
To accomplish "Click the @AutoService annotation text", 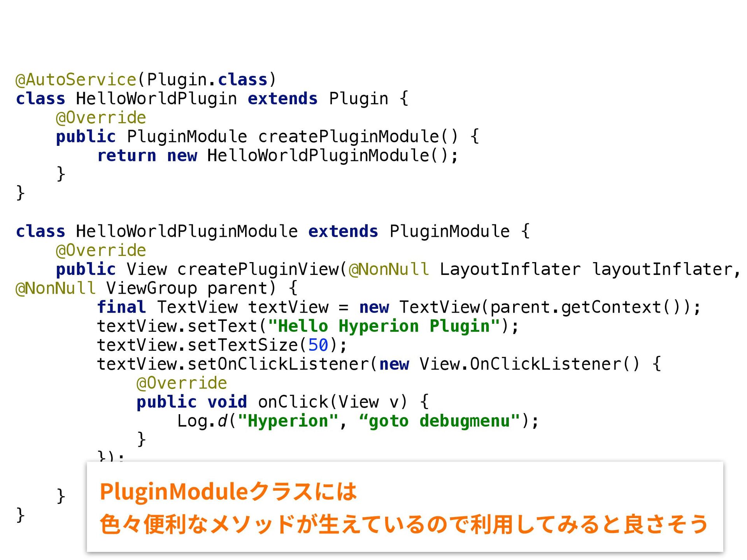I will point(76,80).
